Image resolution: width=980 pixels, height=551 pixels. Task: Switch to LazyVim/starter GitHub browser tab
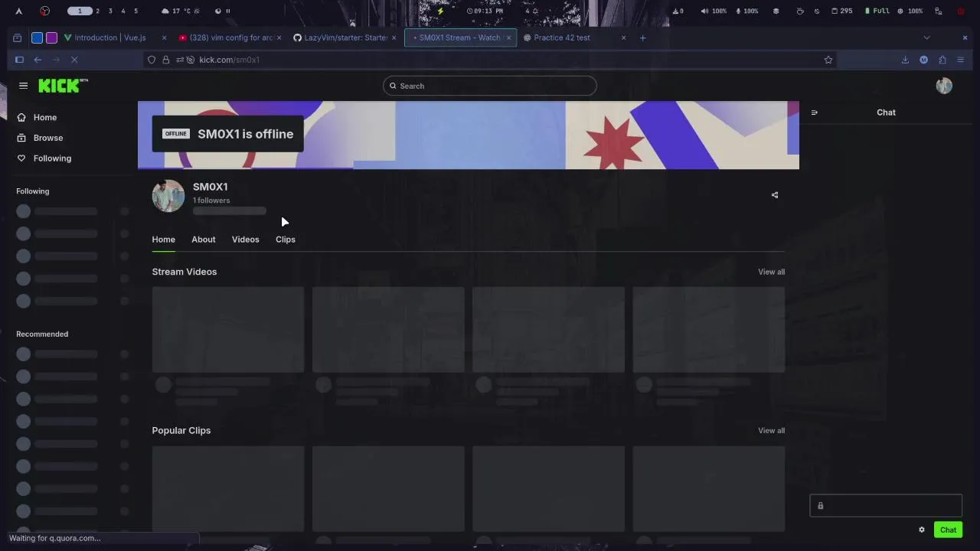pyautogui.click(x=345, y=37)
